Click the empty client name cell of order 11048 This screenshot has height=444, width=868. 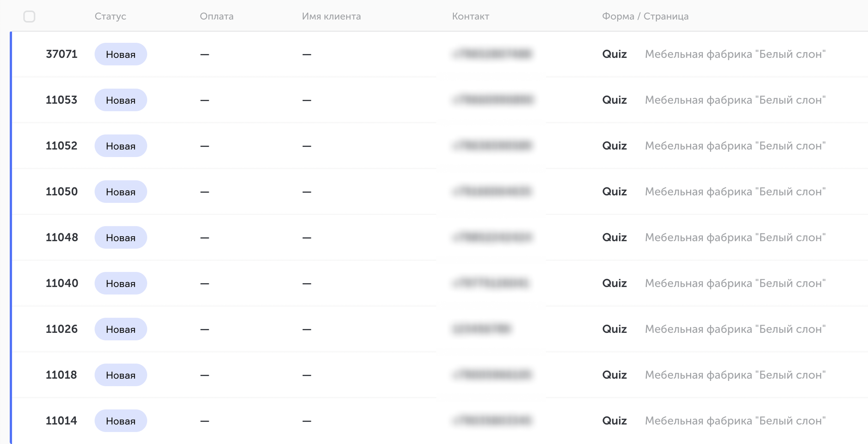(x=307, y=237)
